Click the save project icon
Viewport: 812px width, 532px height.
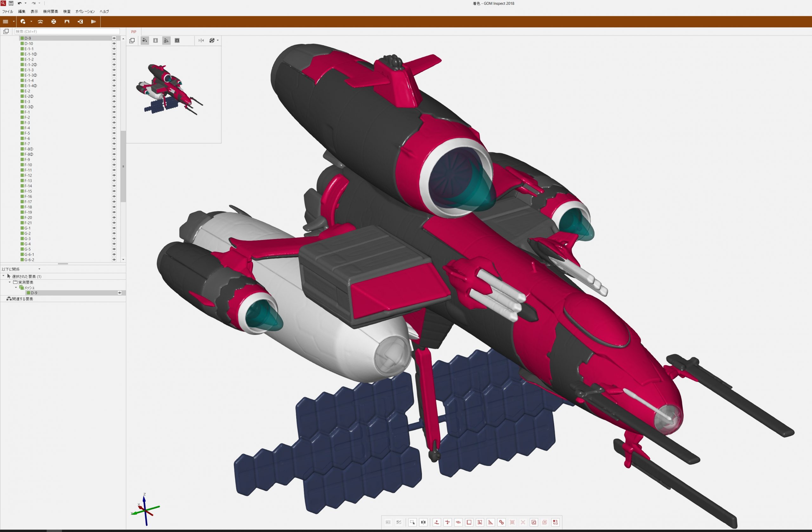tap(11, 3)
